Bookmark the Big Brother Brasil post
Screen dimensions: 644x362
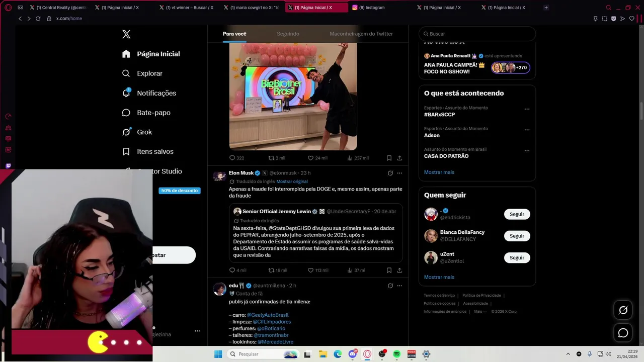point(389,158)
